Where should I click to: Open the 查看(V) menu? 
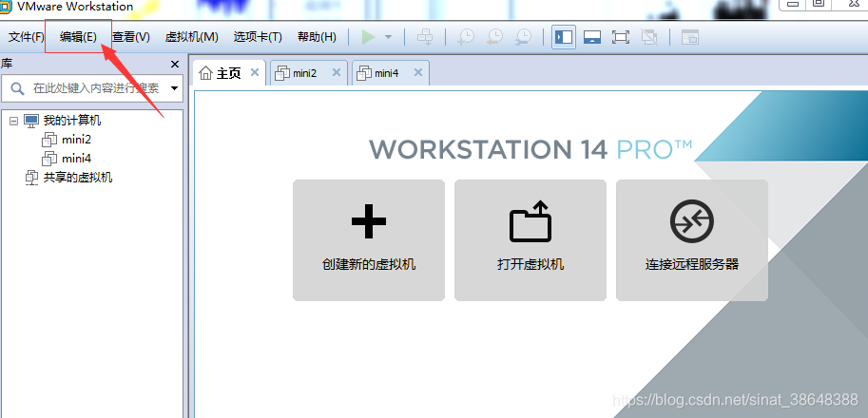coord(131,37)
